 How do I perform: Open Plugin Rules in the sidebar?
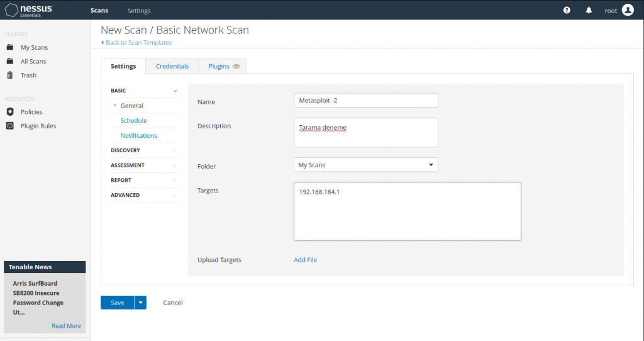[x=38, y=126]
